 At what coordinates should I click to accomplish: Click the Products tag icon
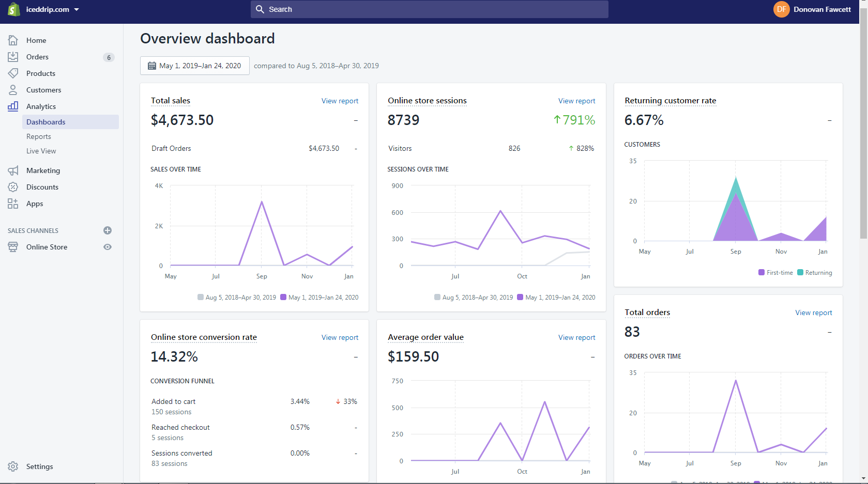click(x=13, y=73)
